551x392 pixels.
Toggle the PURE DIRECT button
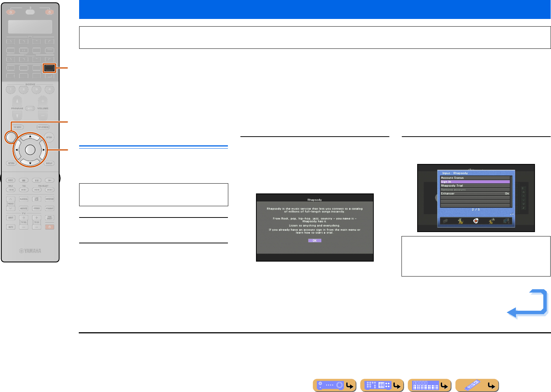pos(50,218)
